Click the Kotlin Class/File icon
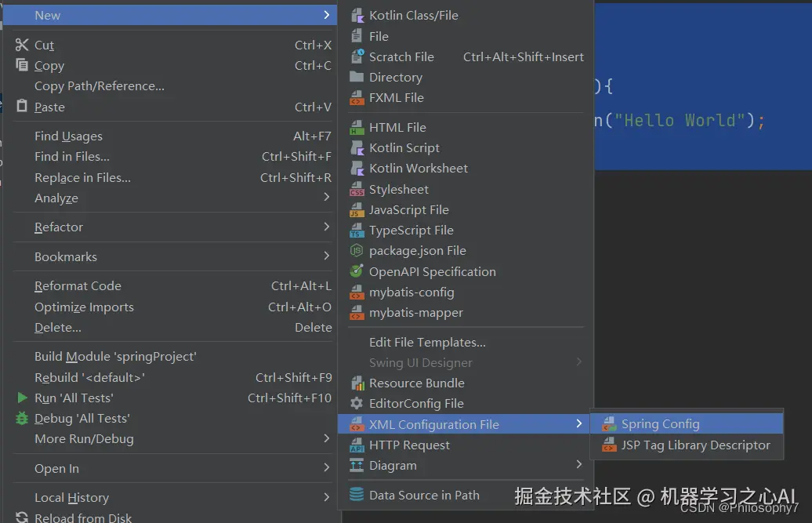812x523 pixels. point(357,16)
